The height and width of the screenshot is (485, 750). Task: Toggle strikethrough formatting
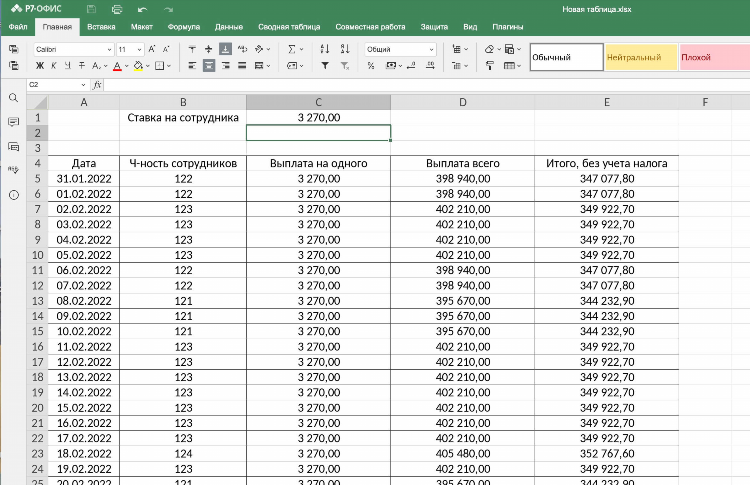pyautogui.click(x=82, y=66)
